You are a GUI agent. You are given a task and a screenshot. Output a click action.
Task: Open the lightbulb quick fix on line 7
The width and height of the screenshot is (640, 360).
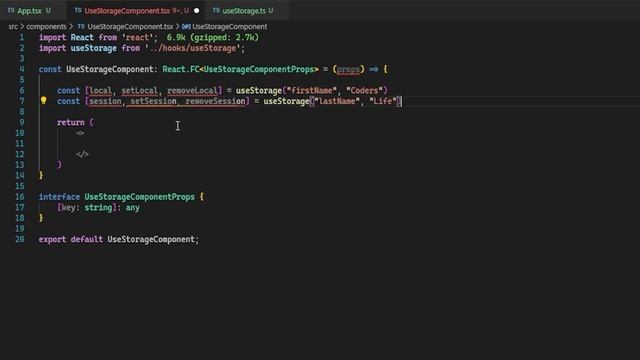click(43, 100)
